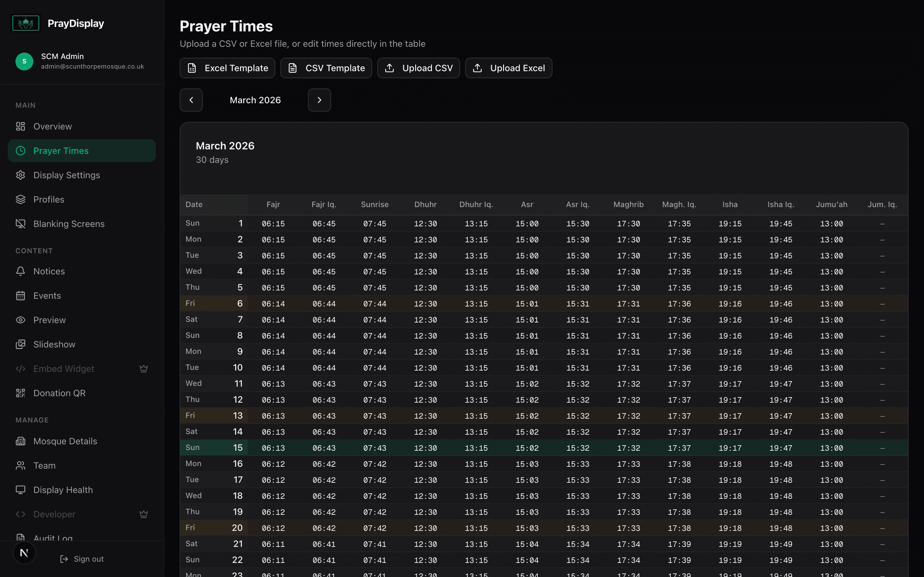Open the Overview dashboard icon
This screenshot has width=924, height=577.
pos(21,126)
